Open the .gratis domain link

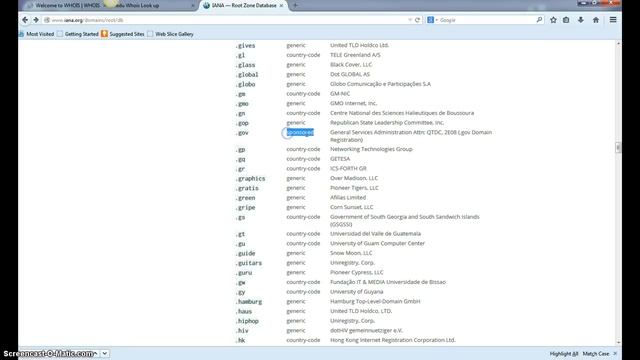coord(247,188)
